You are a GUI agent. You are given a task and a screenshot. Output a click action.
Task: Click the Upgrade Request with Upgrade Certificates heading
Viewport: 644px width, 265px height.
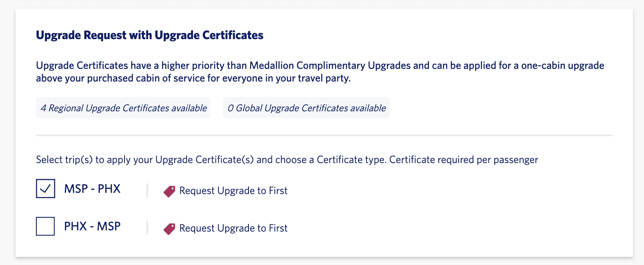pos(150,35)
